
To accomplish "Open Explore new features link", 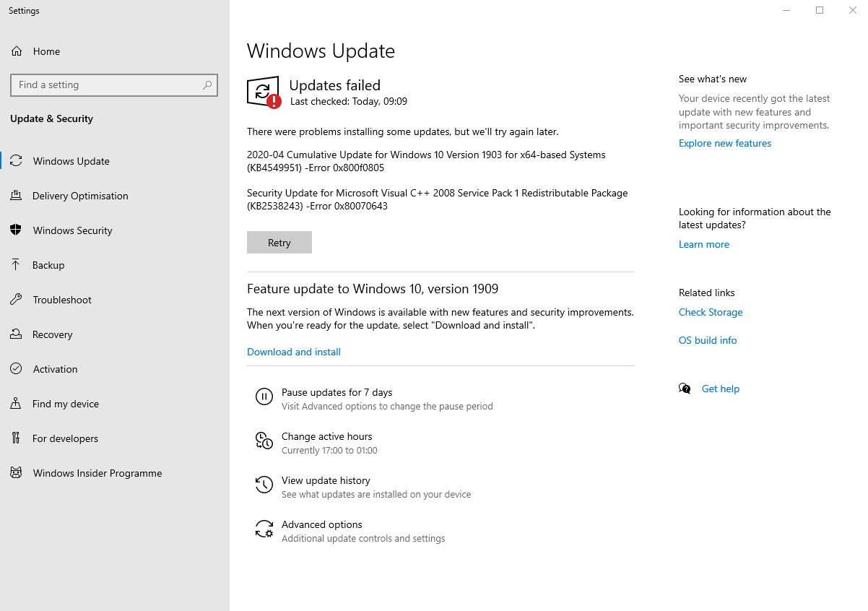I will 725,143.
